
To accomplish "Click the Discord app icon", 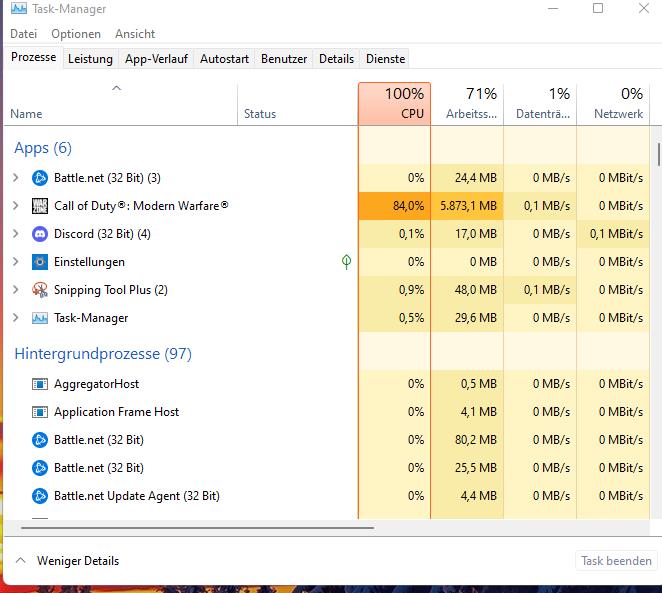I will click(40, 234).
